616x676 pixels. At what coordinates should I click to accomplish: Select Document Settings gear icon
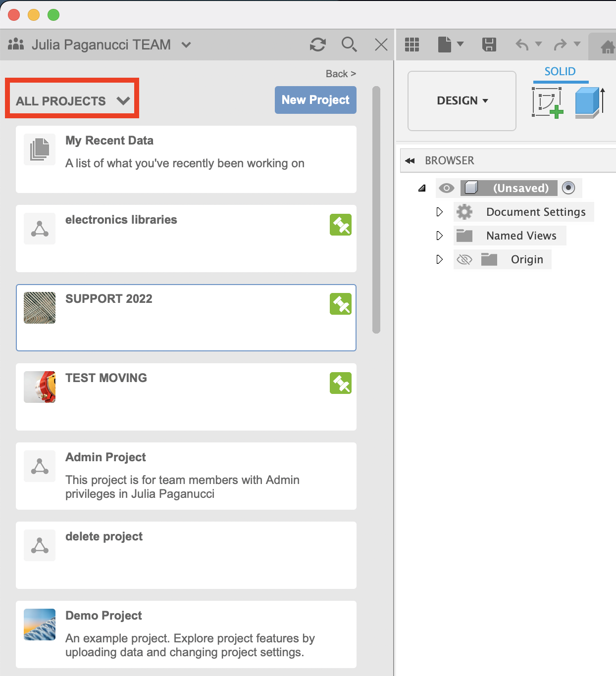tap(464, 212)
